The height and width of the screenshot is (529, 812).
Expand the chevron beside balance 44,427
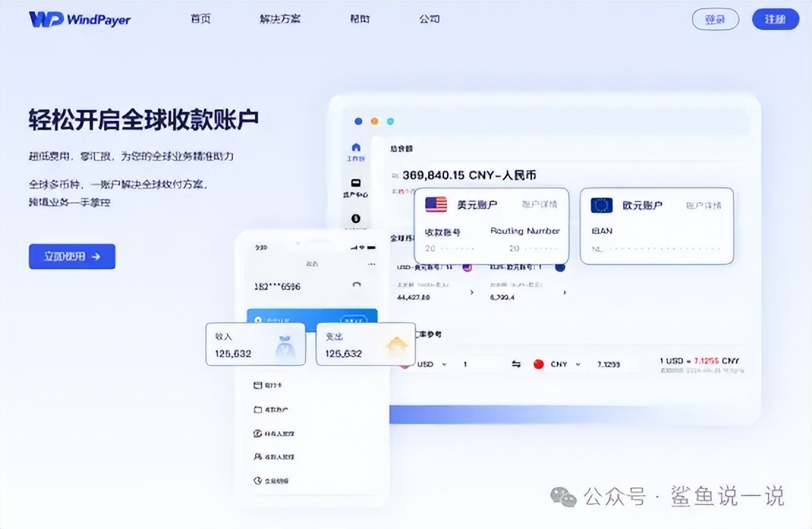click(471, 292)
